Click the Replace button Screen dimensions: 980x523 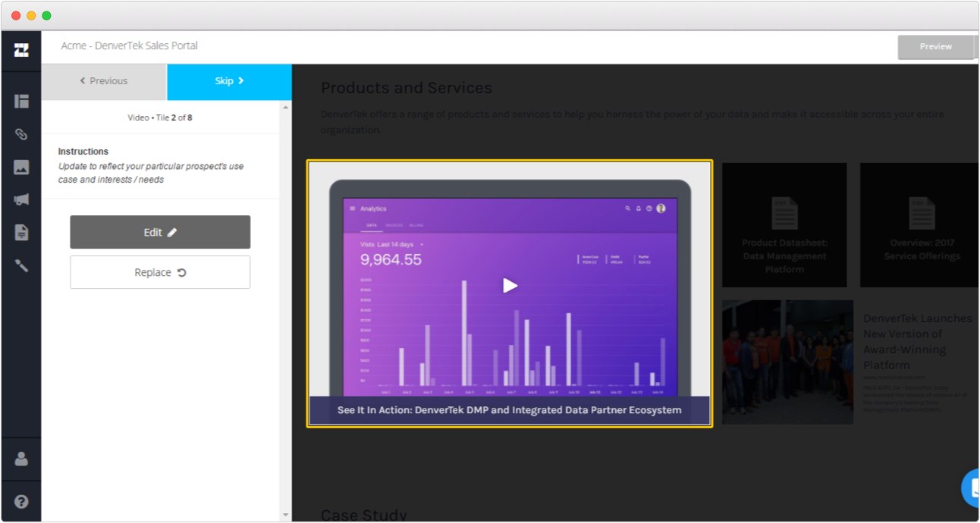160,272
